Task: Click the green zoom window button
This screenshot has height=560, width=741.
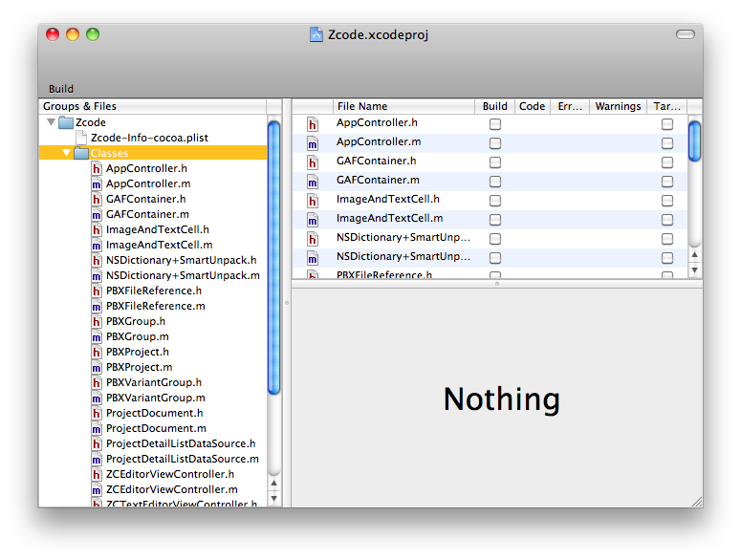Action: 93,34
